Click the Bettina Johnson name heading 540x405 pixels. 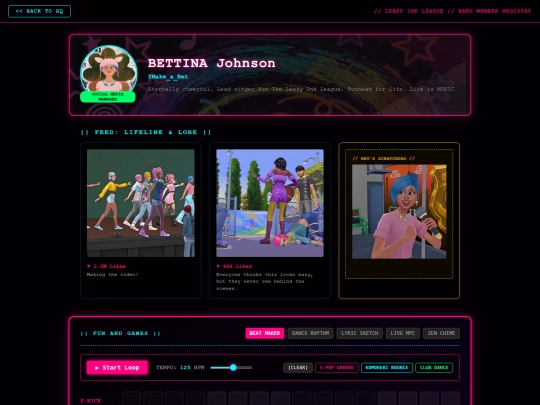pos(211,63)
